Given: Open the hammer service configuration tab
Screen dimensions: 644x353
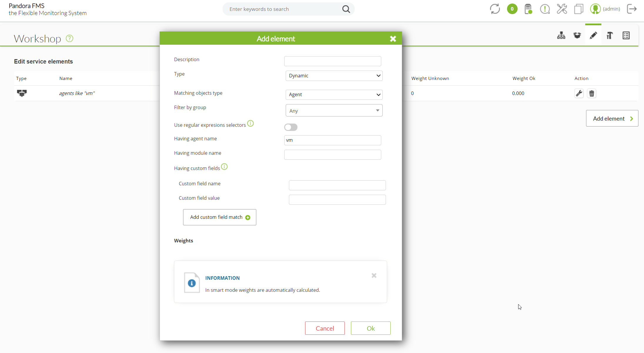Looking at the screenshot, I should (x=610, y=36).
